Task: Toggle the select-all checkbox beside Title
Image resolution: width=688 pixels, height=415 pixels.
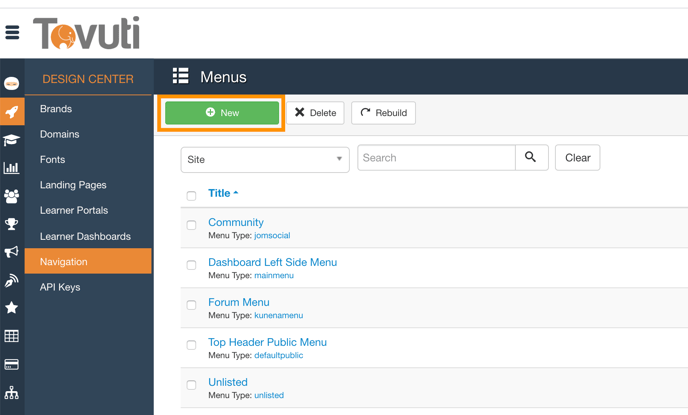Action: [191, 195]
